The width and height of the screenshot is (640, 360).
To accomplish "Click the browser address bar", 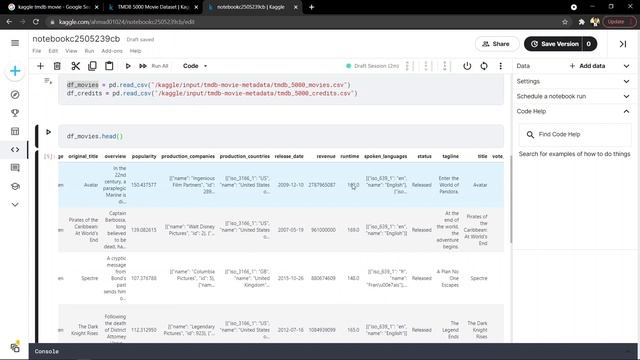I will (302, 22).
